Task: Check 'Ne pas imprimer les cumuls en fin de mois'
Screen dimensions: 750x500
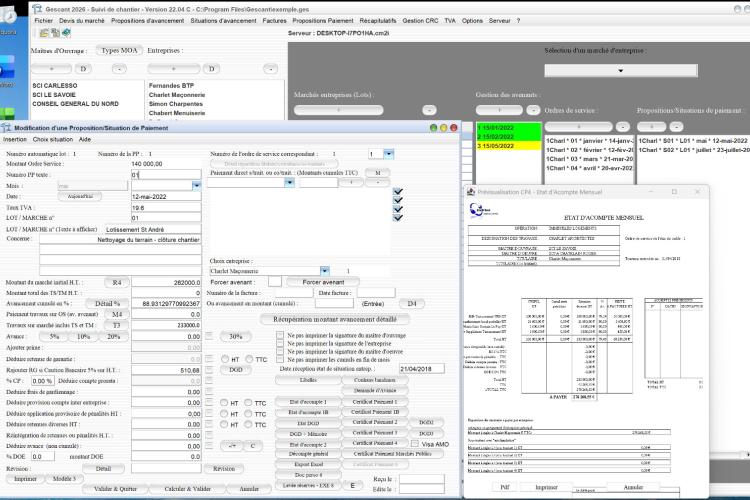Action: pos(280,359)
